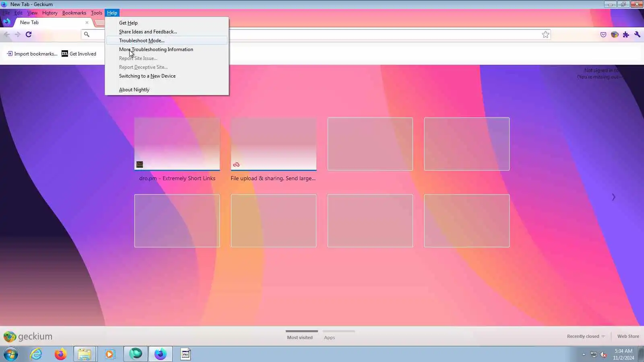Select Get Help from the Help menu
Screen dimensions: 644x362
[x=167, y=23]
